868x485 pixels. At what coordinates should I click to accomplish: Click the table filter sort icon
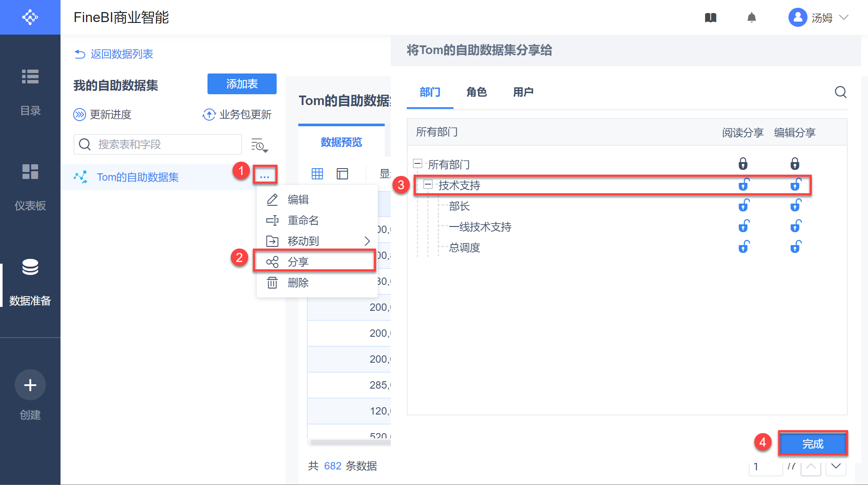coord(259,145)
